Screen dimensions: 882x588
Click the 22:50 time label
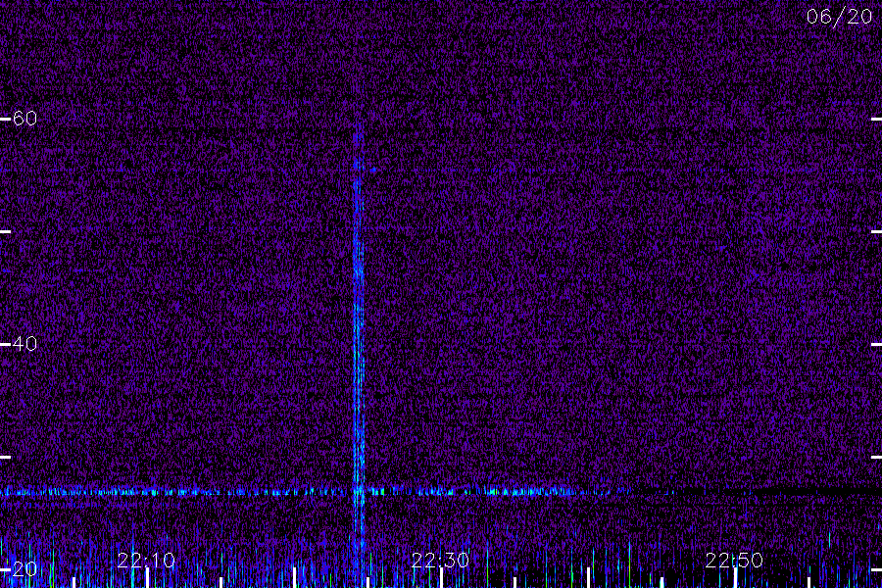734,561
